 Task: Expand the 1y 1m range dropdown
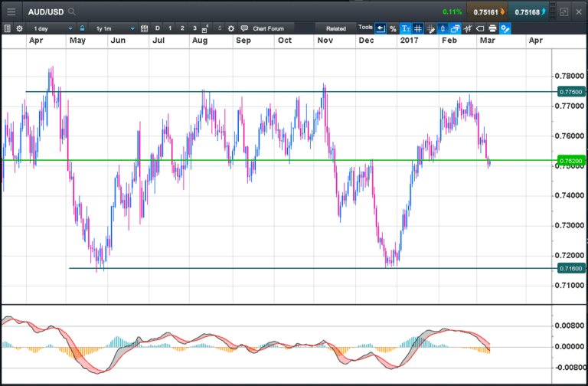point(115,28)
